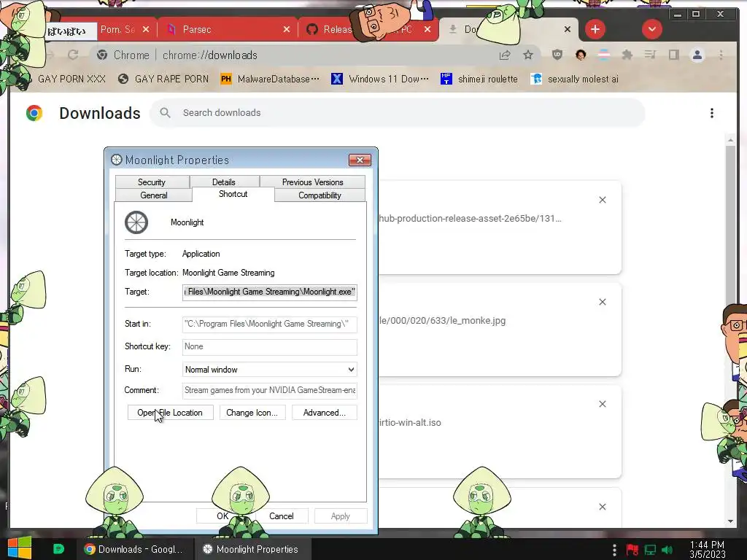This screenshot has width=747, height=560.
Task: Click the Start in field
Action: (270, 324)
